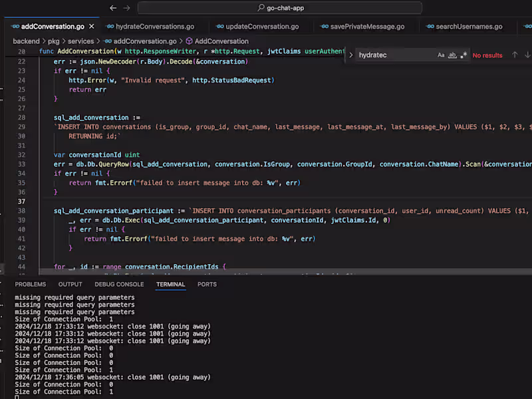Expand the replace field with chevron
Image resolution: width=532 pixels, height=399 pixels.
click(x=351, y=55)
